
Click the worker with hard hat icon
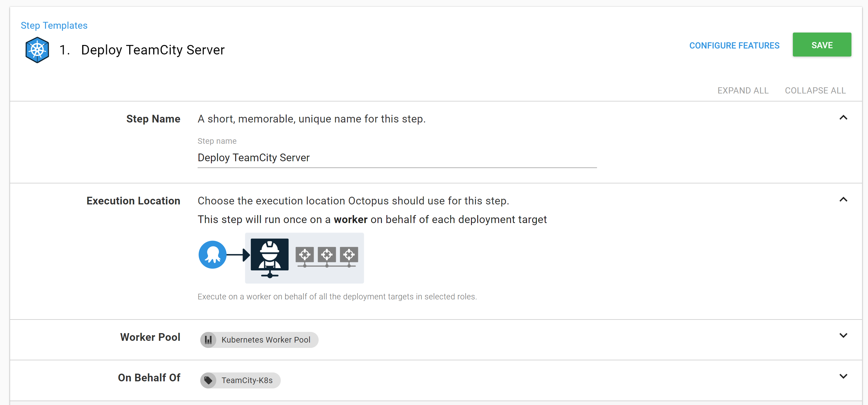[269, 255]
